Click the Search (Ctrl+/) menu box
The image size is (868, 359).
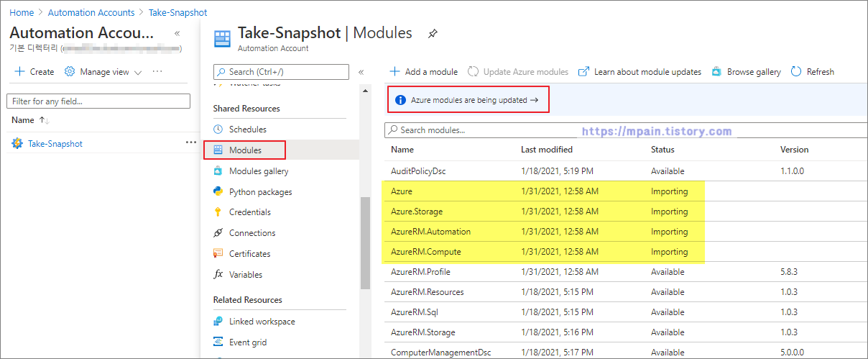point(281,72)
